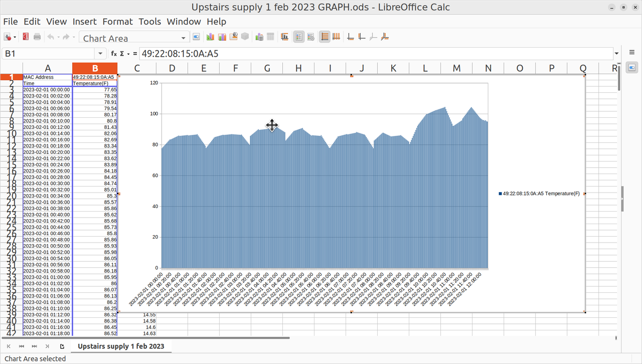
Task: Open the Help menu
Action: pyautogui.click(x=216, y=22)
